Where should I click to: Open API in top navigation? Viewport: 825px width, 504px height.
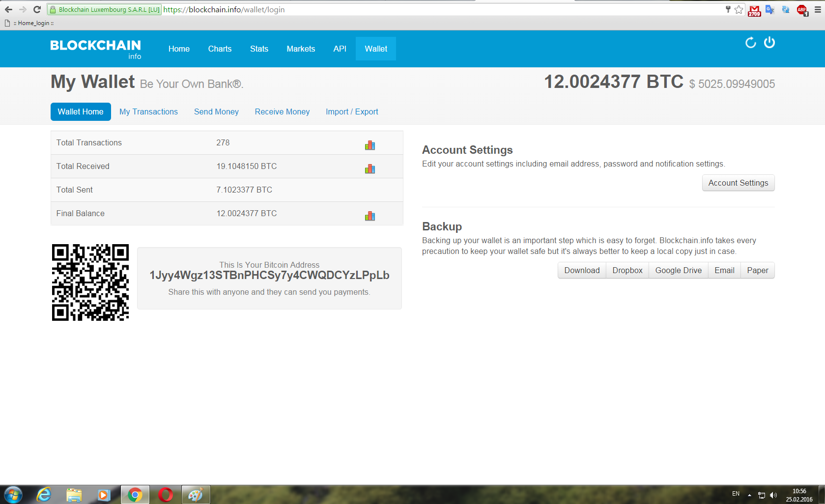340,49
